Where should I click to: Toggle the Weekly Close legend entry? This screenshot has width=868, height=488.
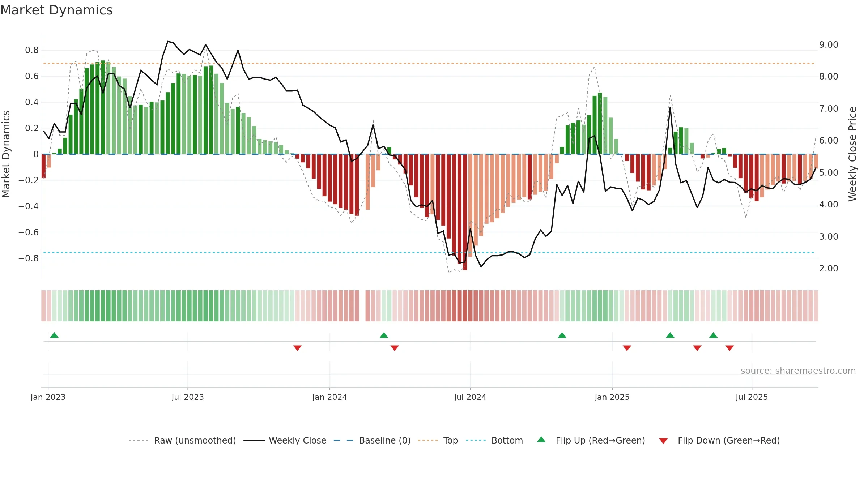tap(285, 440)
